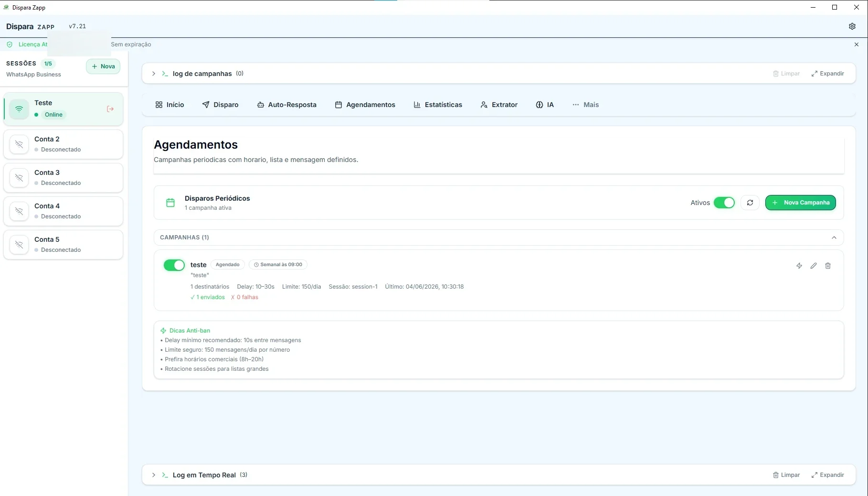
Task: Select the Conta 3 session card
Action: click(x=63, y=178)
